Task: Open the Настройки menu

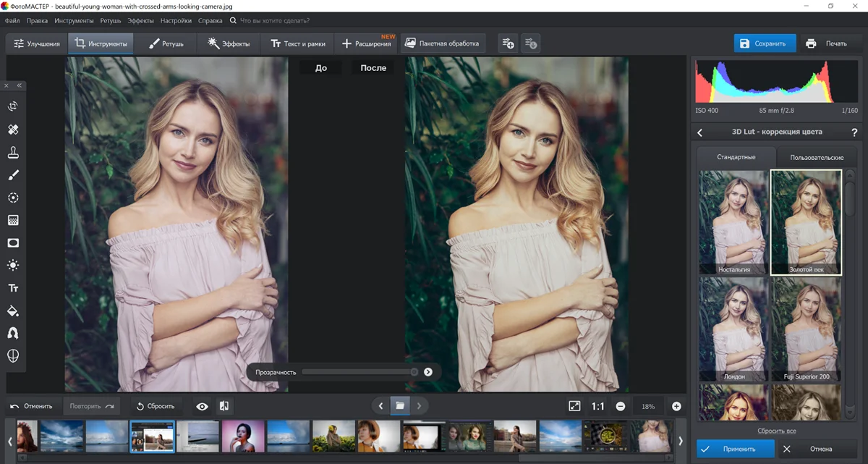Action: tap(176, 21)
